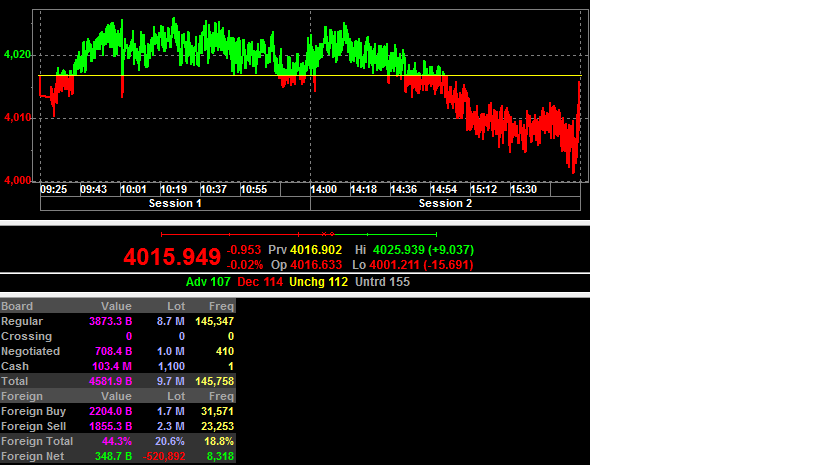Click Total lot 9.7 M
This screenshot has width=816, height=465.
click(x=171, y=381)
